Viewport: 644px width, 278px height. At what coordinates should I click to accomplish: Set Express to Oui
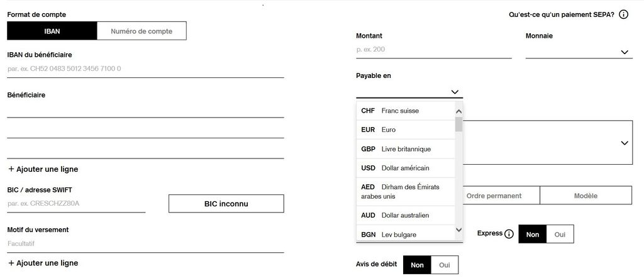click(560, 235)
